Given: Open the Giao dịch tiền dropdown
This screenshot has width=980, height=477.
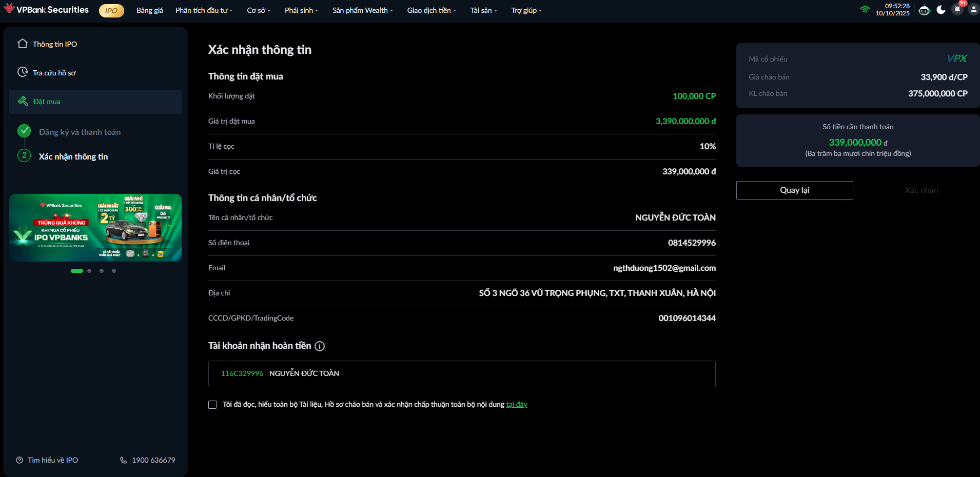Looking at the screenshot, I should click(x=431, y=10).
